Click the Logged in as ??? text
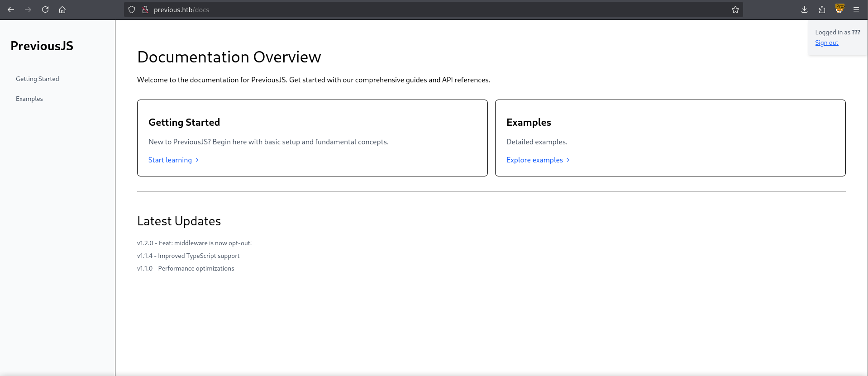This screenshot has width=868, height=376. tap(837, 32)
